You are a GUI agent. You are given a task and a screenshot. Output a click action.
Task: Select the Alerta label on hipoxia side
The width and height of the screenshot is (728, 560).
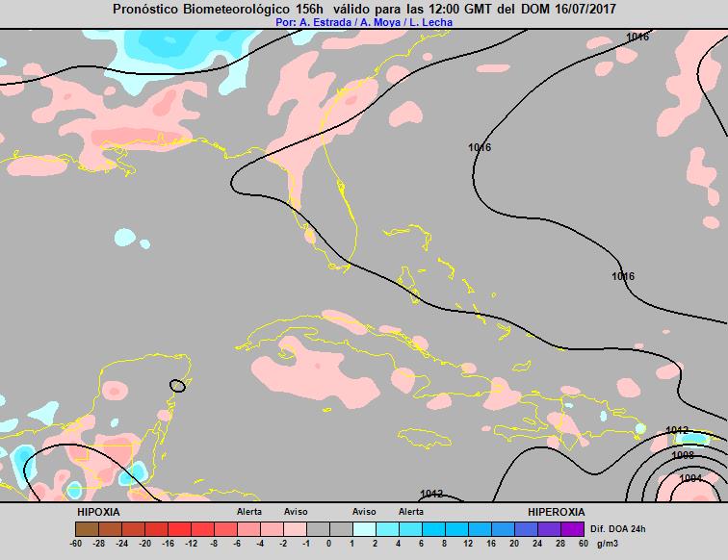pyautogui.click(x=249, y=512)
